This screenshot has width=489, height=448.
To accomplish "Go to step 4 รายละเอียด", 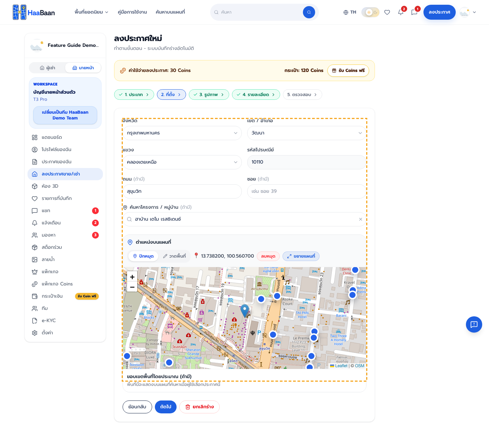I will coord(256,95).
